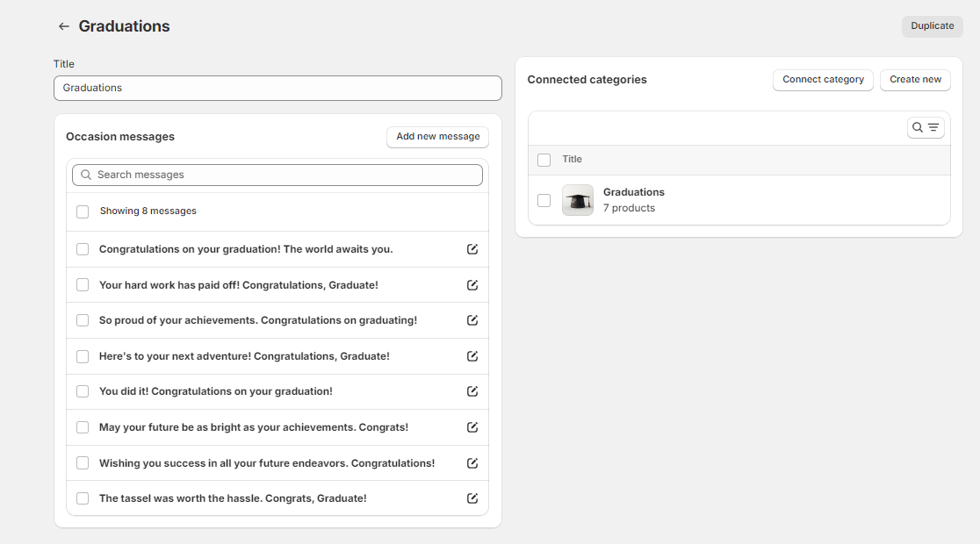Viewport: 980px width, 544px height.
Task: Open search and filter in Connected categories
Action: 926,128
